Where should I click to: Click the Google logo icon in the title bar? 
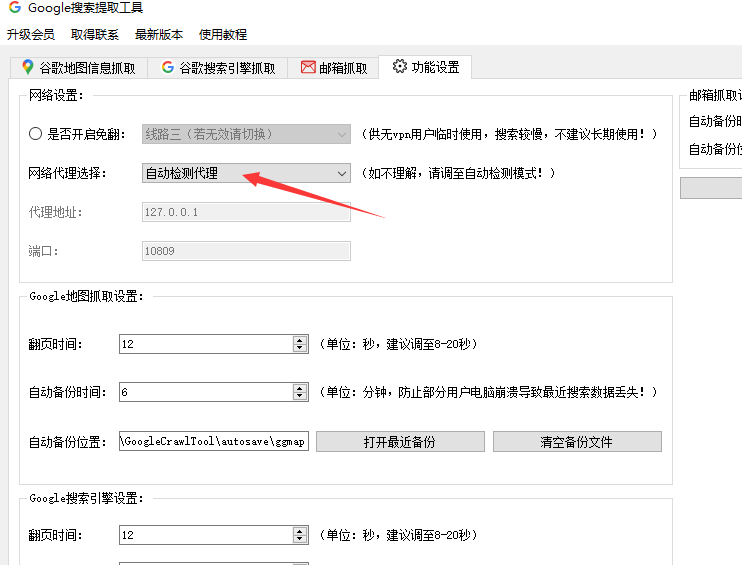click(x=15, y=7)
